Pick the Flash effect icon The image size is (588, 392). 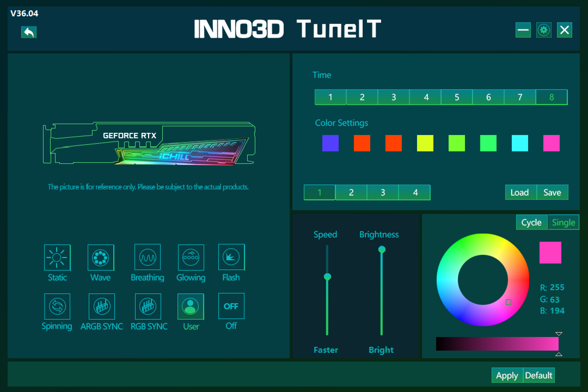click(231, 257)
